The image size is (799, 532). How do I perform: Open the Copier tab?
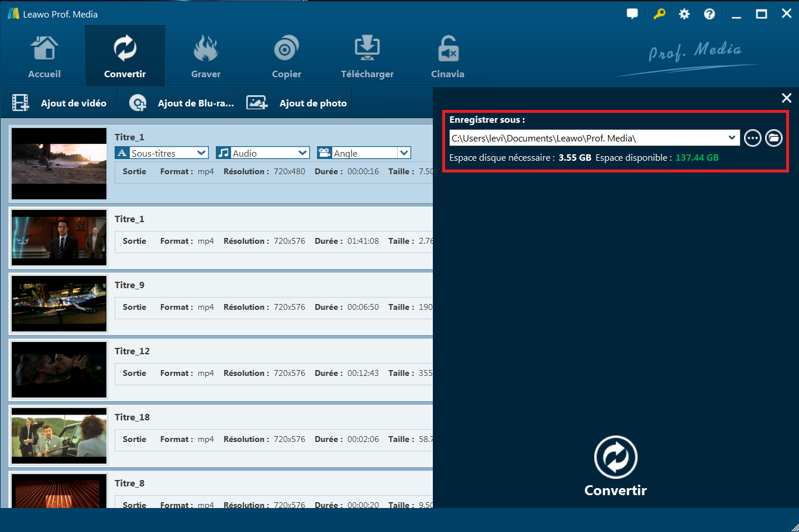pos(287,56)
